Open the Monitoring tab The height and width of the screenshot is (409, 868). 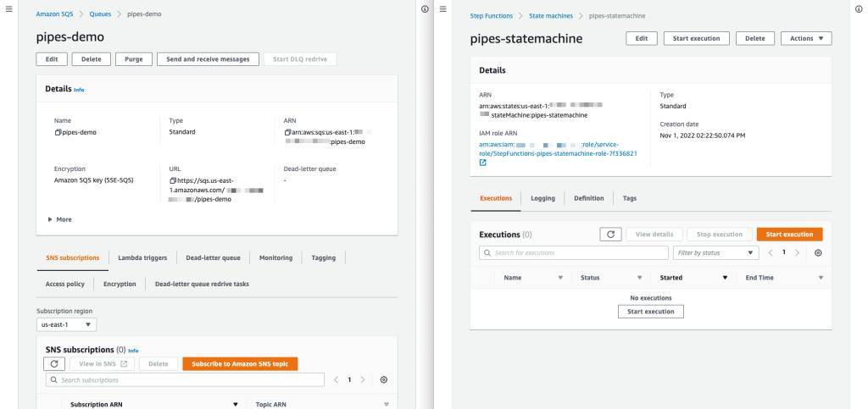275,257
